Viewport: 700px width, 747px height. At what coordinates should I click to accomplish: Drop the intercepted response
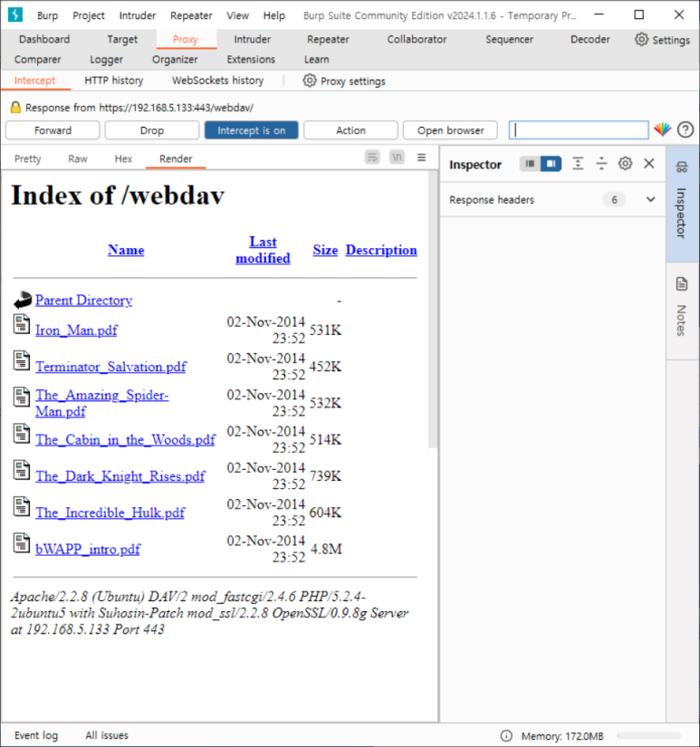pyautogui.click(x=152, y=130)
